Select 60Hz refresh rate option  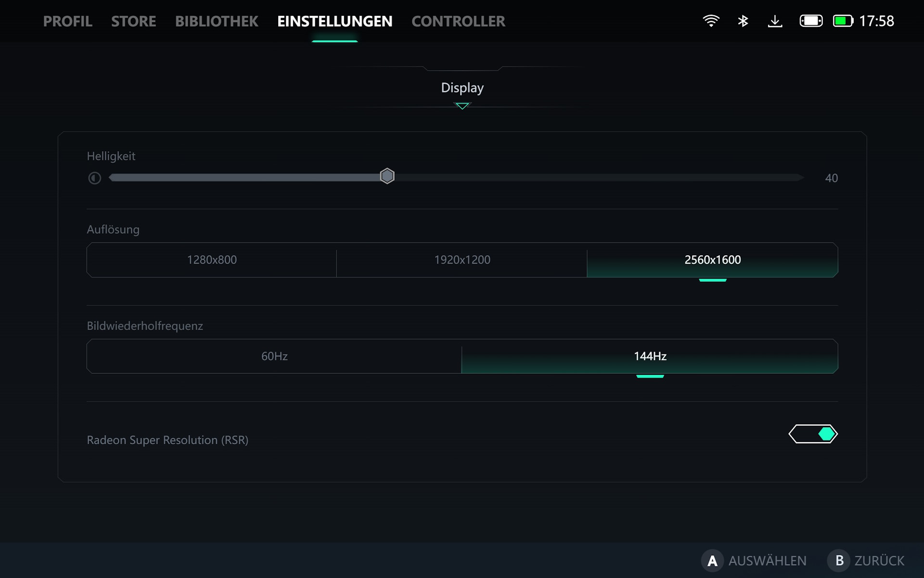pos(274,356)
